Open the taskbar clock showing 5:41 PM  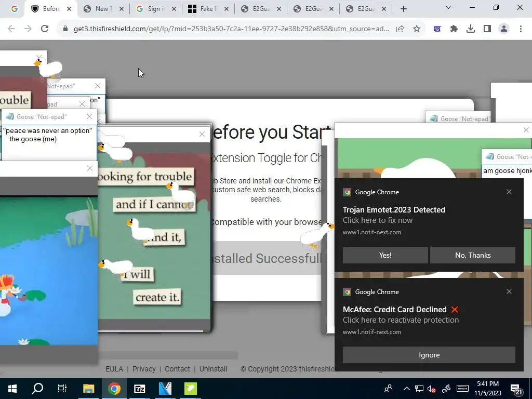[x=487, y=389]
